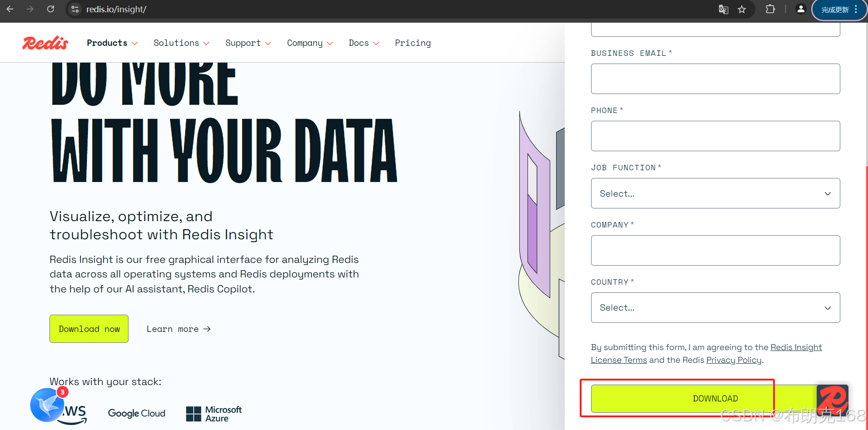This screenshot has width=868, height=430.
Task: Click the address bar URL redis.io/insight/
Action: [x=116, y=9]
